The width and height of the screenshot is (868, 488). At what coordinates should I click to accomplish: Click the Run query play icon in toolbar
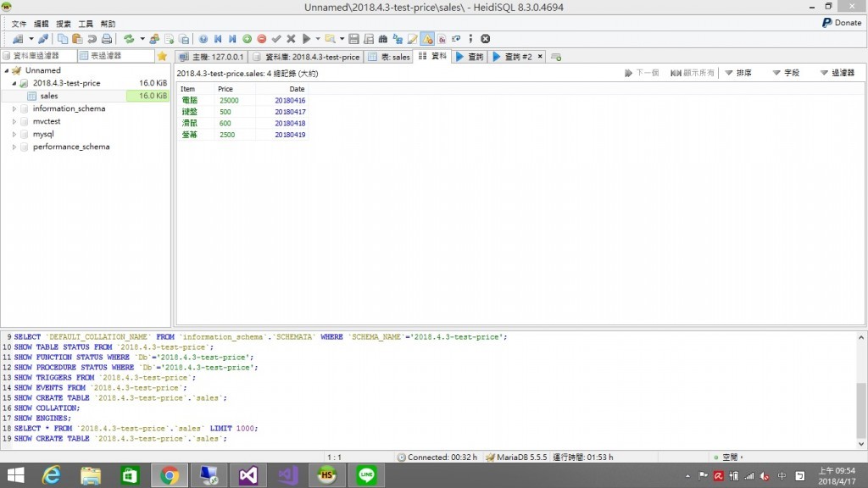point(306,39)
